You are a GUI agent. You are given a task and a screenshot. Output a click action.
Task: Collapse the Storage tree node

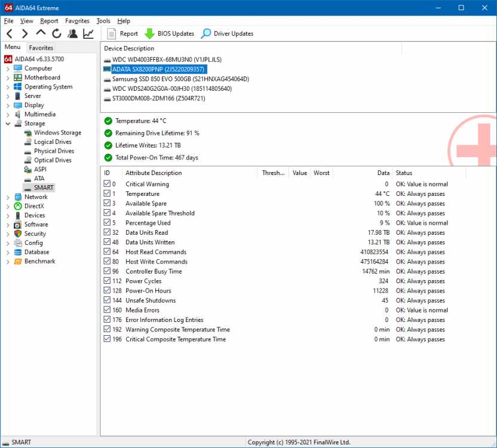coord(8,124)
